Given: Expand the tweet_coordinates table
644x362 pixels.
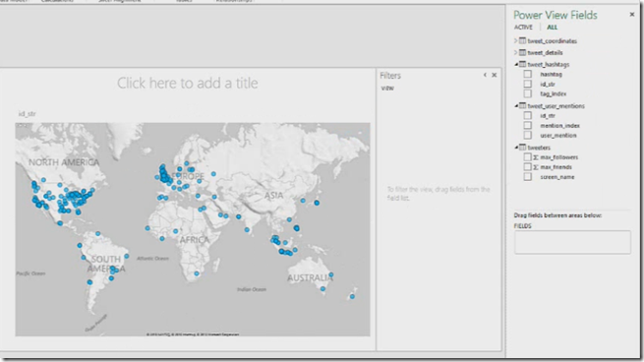Looking at the screenshot, I should pos(515,40).
